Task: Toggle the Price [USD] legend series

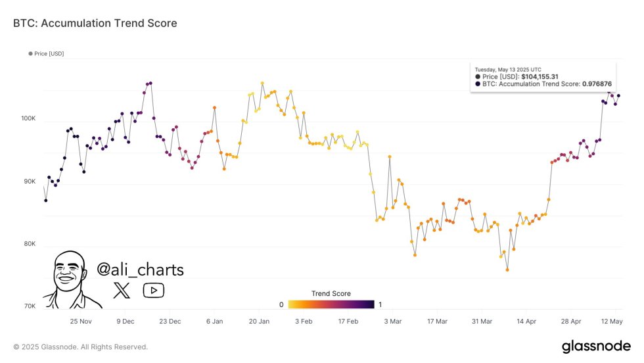Action: [x=49, y=53]
